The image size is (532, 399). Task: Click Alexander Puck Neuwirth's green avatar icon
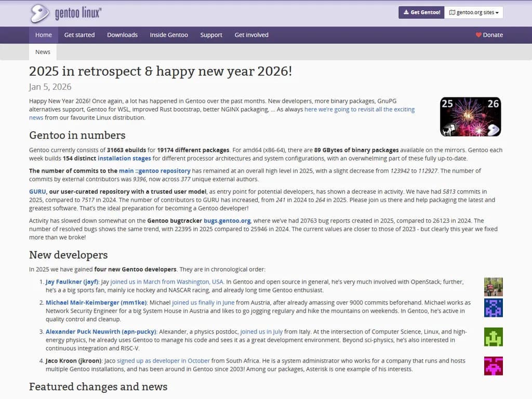pos(493,337)
